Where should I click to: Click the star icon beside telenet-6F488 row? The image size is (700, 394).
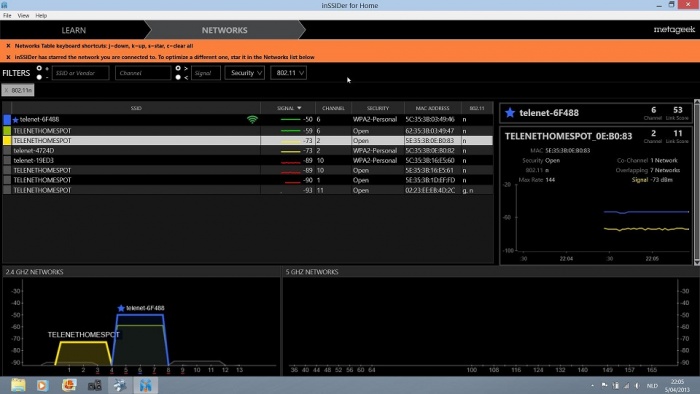click(16, 120)
